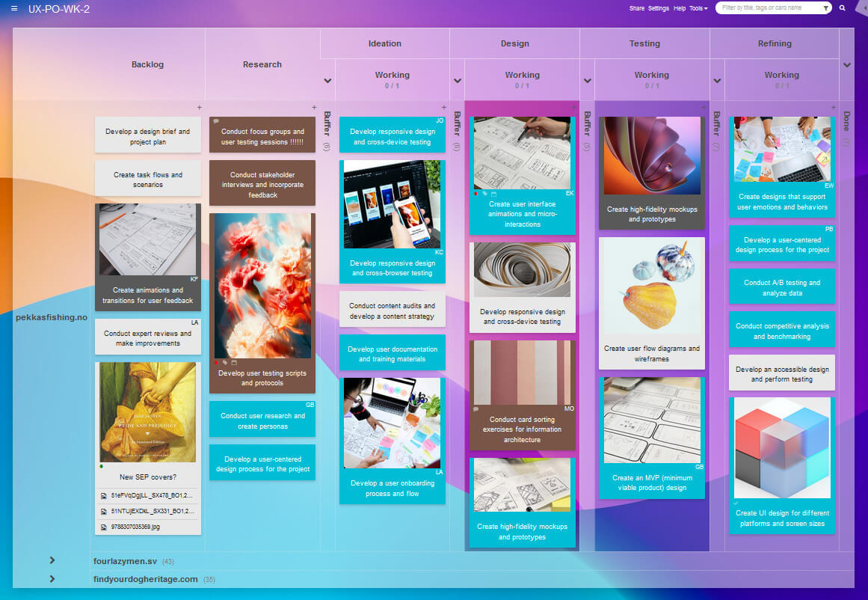Open the Settings menu

pyautogui.click(x=658, y=7)
